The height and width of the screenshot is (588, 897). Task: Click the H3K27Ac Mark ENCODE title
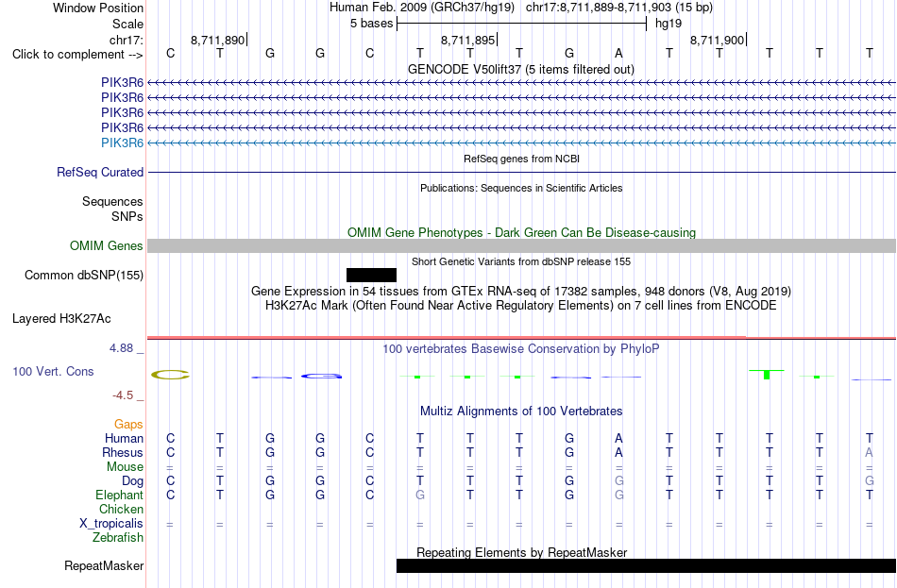(x=521, y=306)
